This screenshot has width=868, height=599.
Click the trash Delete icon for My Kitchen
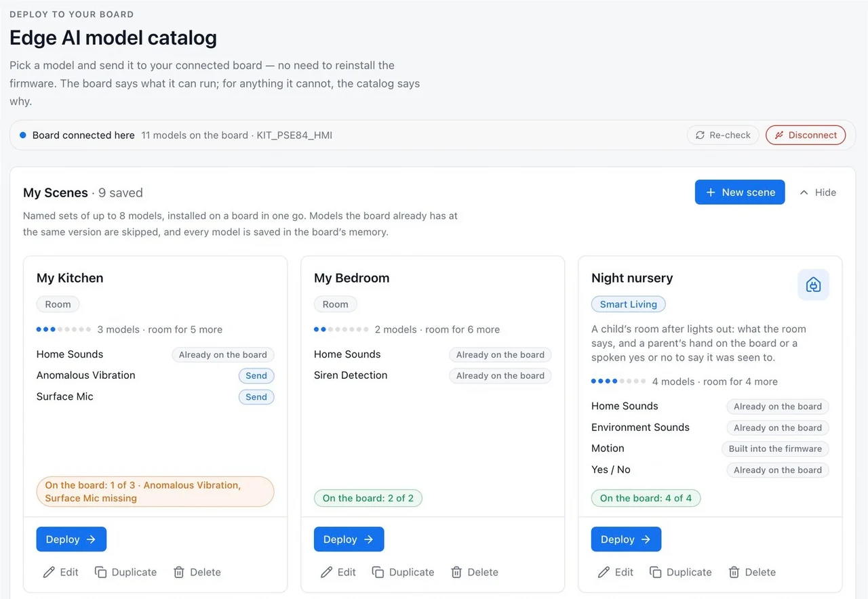tap(179, 572)
